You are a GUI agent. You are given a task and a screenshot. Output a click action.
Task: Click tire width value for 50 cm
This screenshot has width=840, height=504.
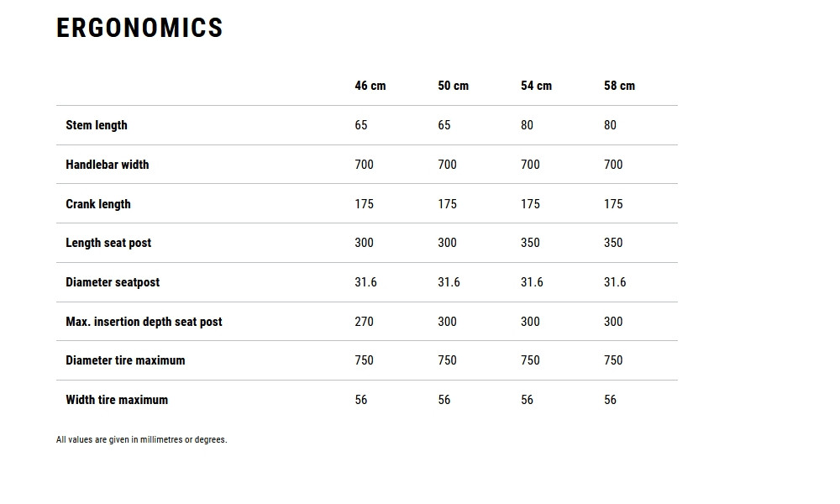coord(444,400)
